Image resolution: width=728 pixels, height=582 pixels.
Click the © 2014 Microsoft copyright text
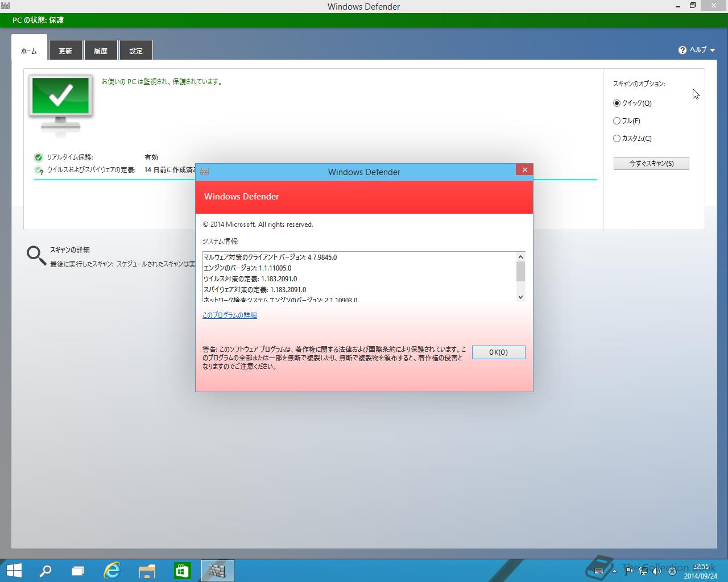tap(258, 225)
